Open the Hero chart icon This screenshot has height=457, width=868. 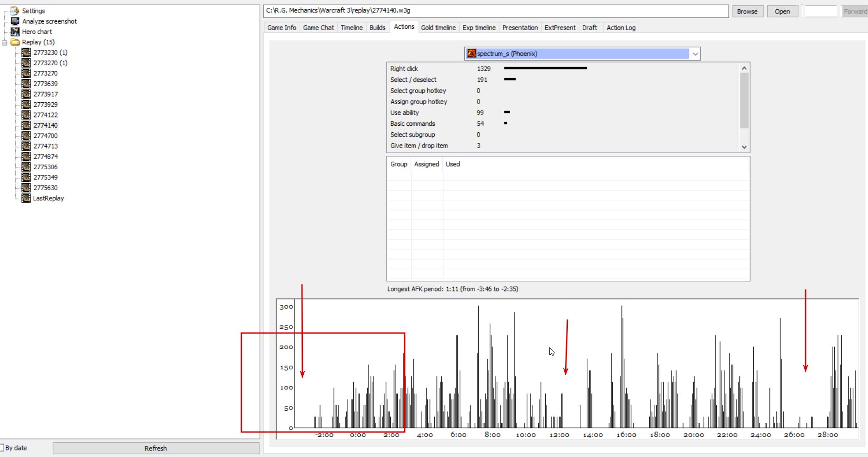coord(15,31)
